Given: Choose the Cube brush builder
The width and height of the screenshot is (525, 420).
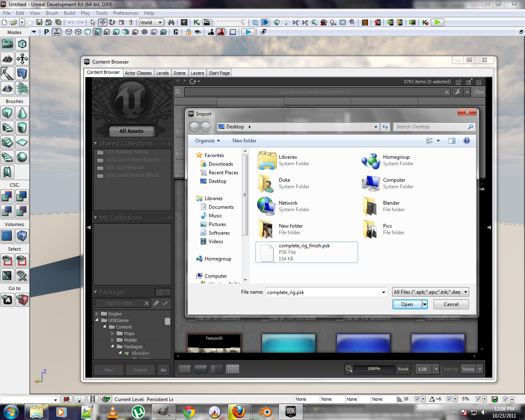Looking at the screenshot, I should (7, 113).
